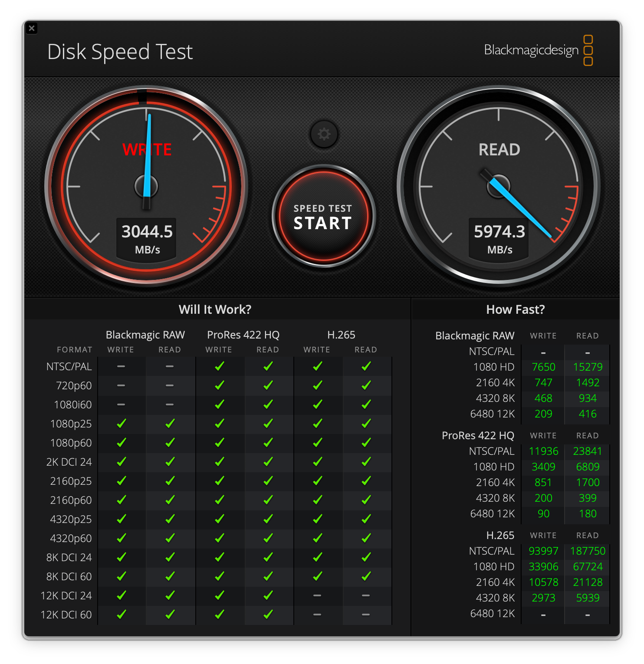Click the 200 ProRes 4320 8K write value

543,498
